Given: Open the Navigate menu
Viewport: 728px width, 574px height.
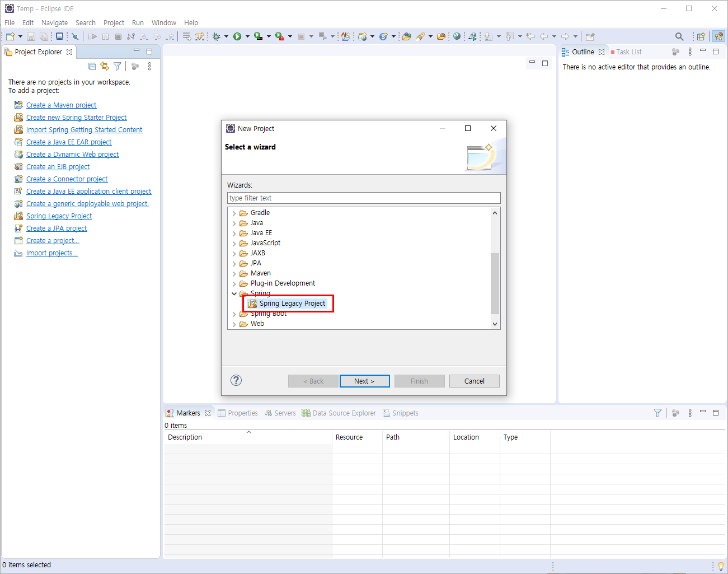Looking at the screenshot, I should point(54,22).
